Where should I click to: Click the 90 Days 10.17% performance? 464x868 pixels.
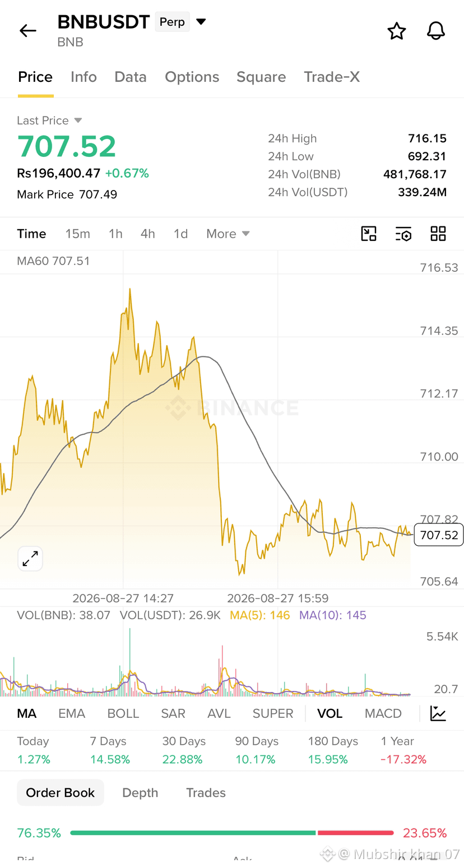point(257,750)
